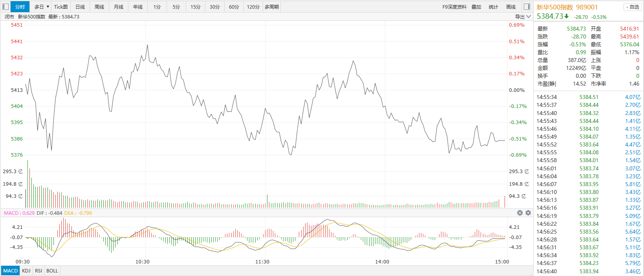Switch indicator to KDJ
This screenshot has height=276, width=644.
coord(26,271)
